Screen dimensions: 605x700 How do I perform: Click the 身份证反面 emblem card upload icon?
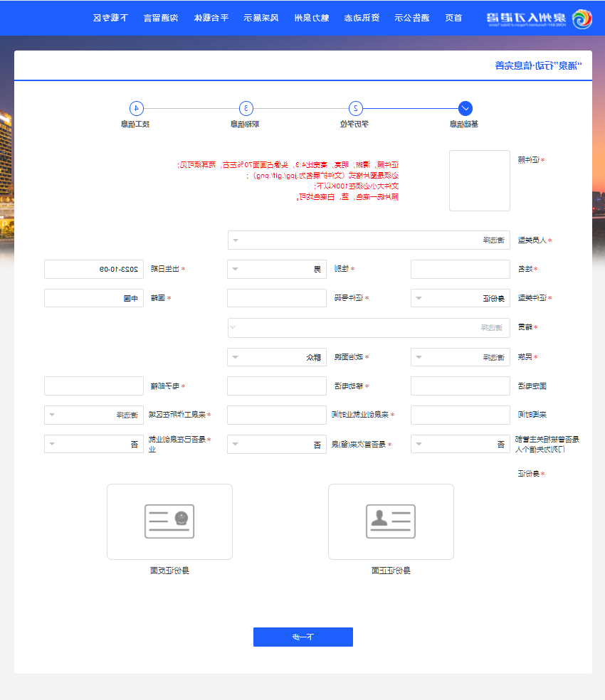click(169, 521)
